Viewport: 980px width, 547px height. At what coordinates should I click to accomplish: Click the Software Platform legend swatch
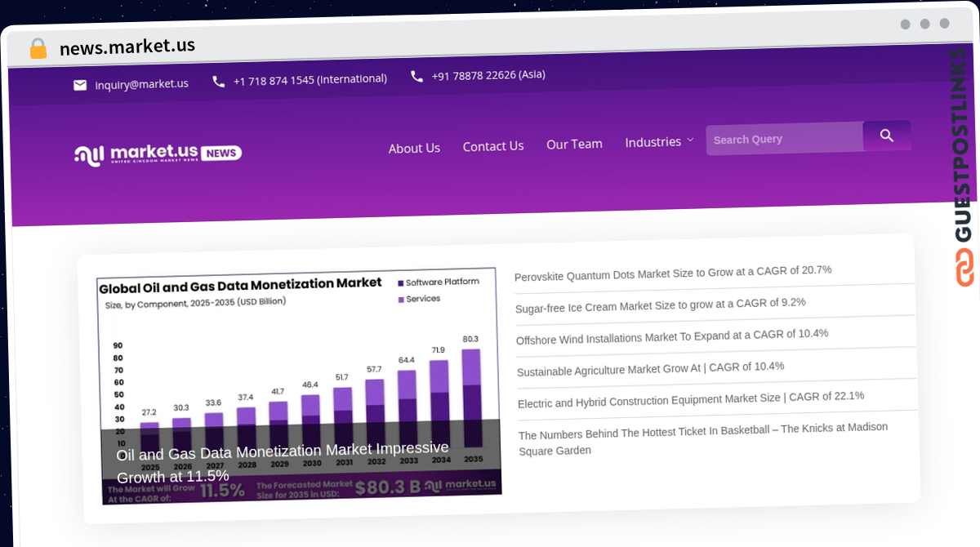tap(401, 282)
